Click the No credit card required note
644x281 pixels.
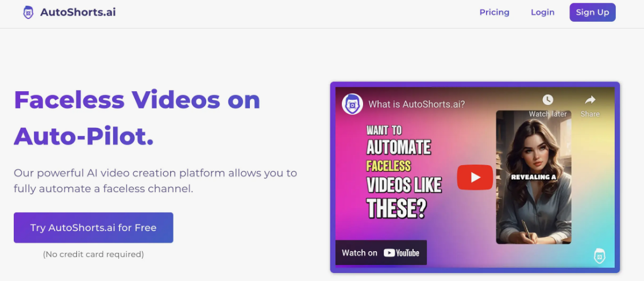[x=93, y=255]
